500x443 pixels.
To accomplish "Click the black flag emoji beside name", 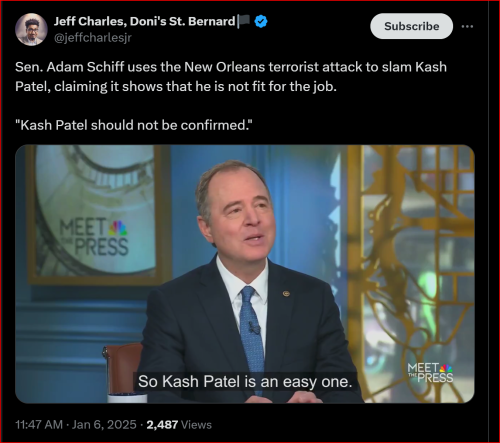I will pyautogui.click(x=244, y=22).
